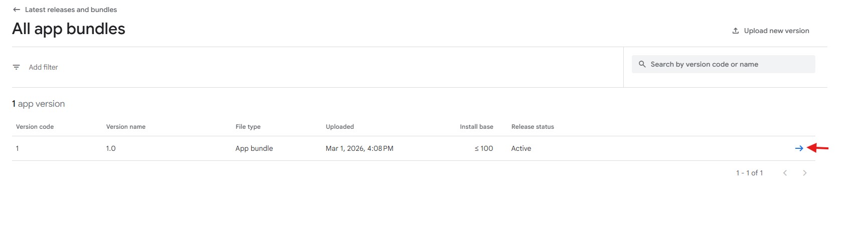Select the File type column header
868x233 pixels.
point(248,127)
